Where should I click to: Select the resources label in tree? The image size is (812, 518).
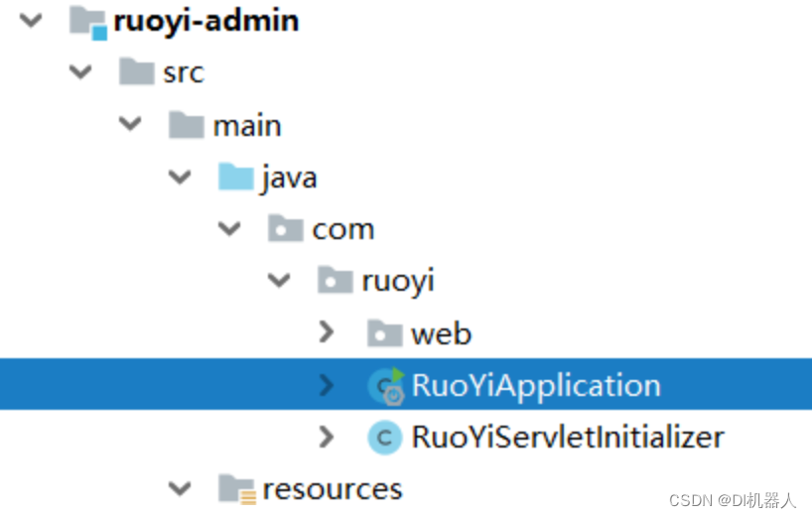click(333, 489)
